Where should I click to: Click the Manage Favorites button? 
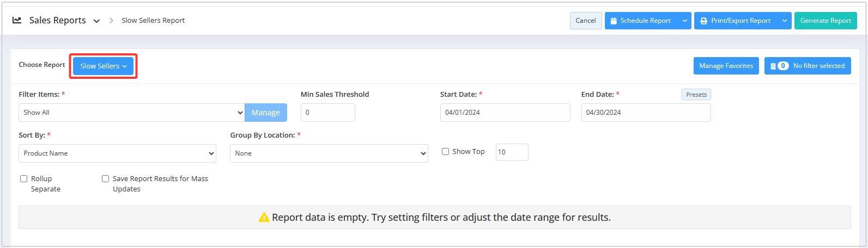(x=726, y=66)
